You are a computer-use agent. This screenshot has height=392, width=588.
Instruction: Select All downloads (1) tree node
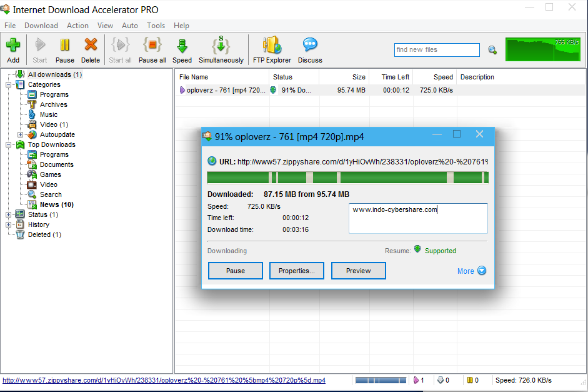[x=55, y=74]
